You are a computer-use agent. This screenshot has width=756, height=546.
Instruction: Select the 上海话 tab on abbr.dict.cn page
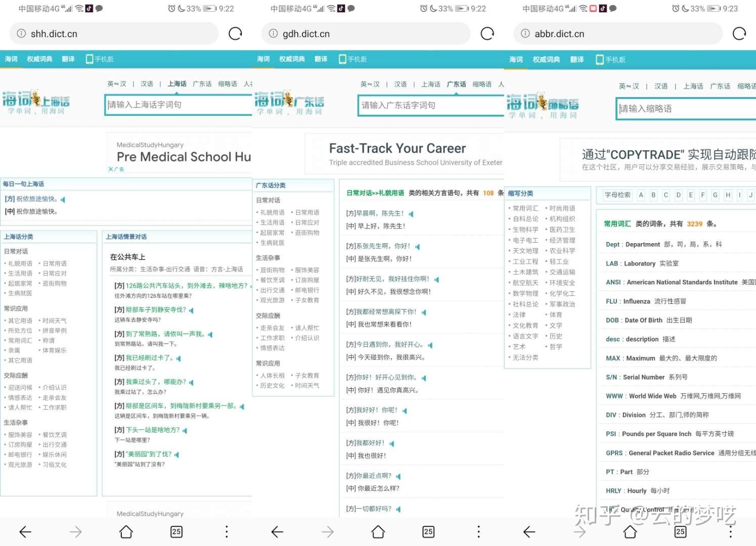point(693,86)
